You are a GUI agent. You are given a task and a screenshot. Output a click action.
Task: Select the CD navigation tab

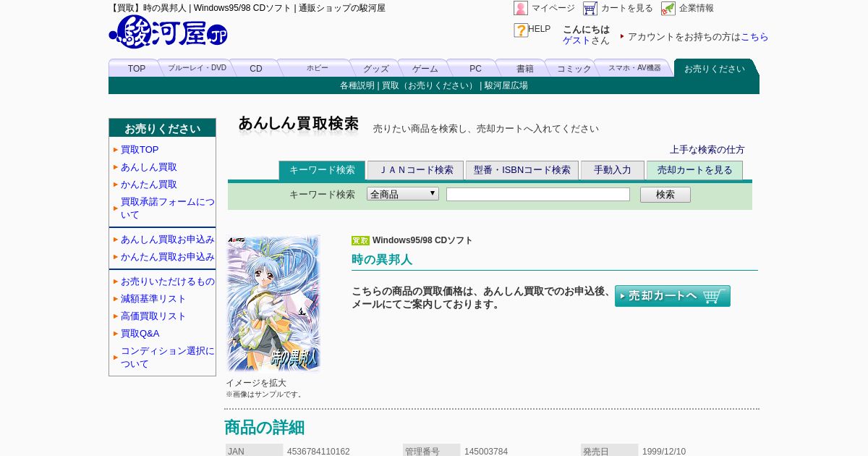[256, 69]
